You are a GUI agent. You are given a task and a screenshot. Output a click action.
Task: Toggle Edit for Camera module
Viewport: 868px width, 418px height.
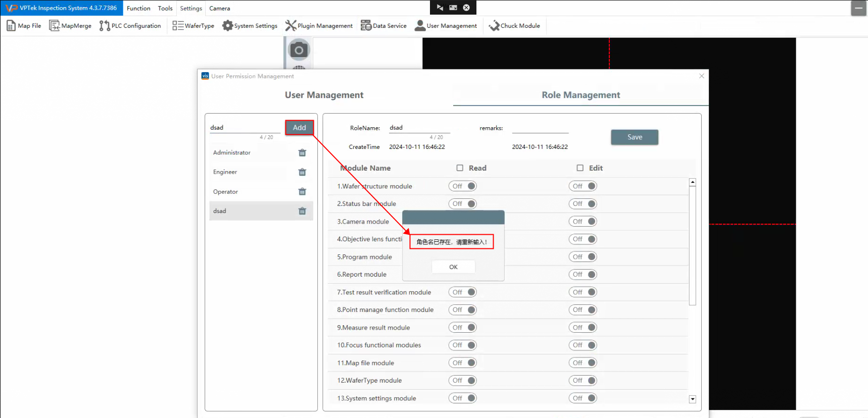[583, 222]
